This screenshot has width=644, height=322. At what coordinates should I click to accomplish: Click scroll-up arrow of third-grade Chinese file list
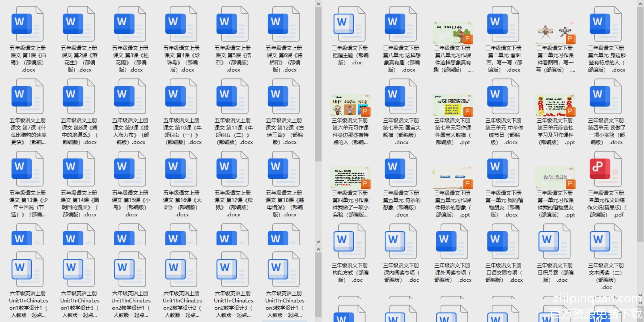tap(640, 4)
